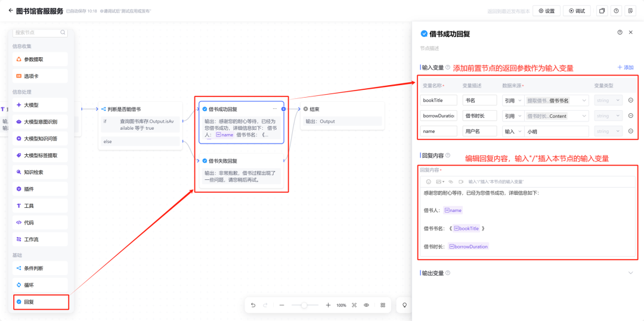The image size is (644, 321).
Task: Open the 设置 settings button
Action: 546,11
